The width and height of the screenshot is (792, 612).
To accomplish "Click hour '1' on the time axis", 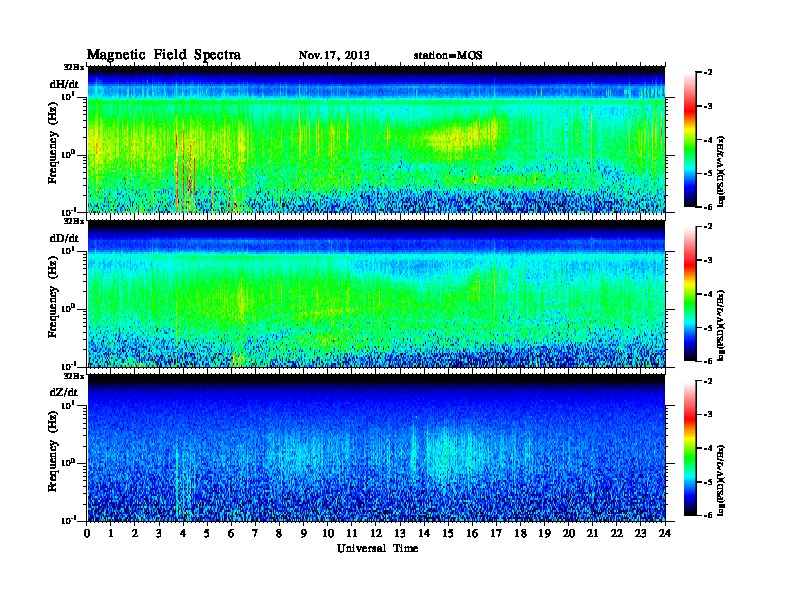I will coord(111,533).
